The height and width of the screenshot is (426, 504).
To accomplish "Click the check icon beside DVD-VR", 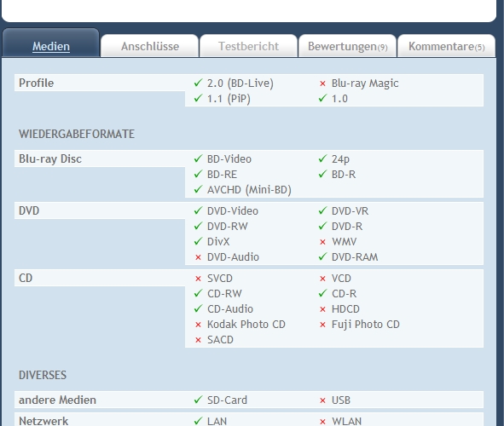I will 322,210.
